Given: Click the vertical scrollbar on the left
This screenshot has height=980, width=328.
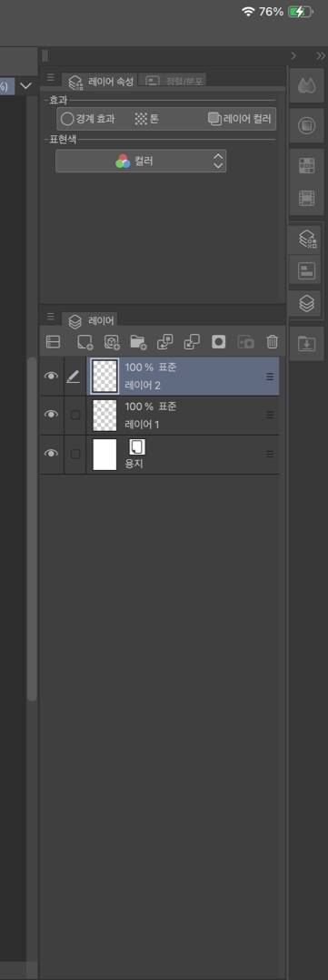Looking at the screenshot, I should click(31, 528).
